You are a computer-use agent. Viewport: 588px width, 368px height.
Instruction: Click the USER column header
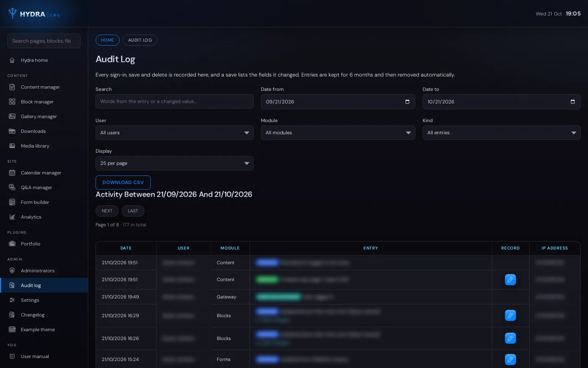pyautogui.click(x=184, y=248)
